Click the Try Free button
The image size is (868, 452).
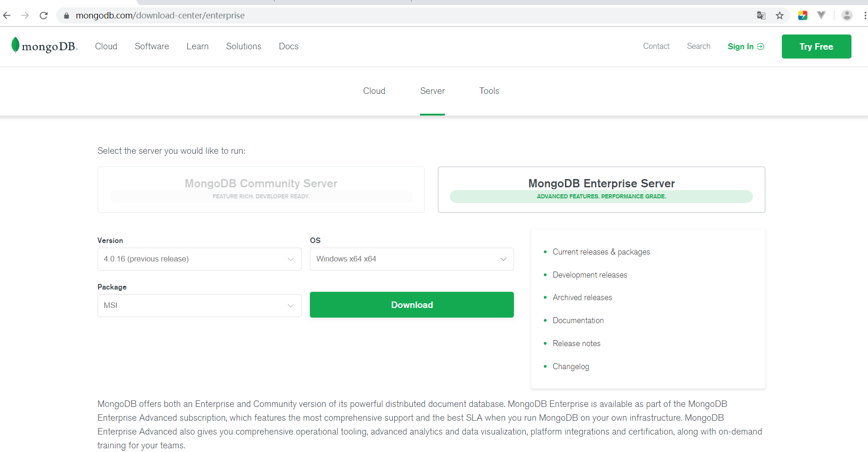tap(816, 46)
